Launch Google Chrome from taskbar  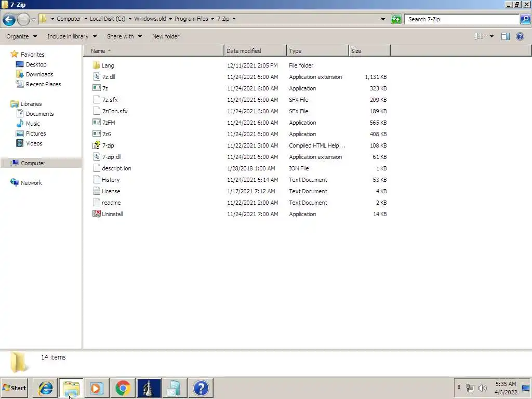click(123, 388)
